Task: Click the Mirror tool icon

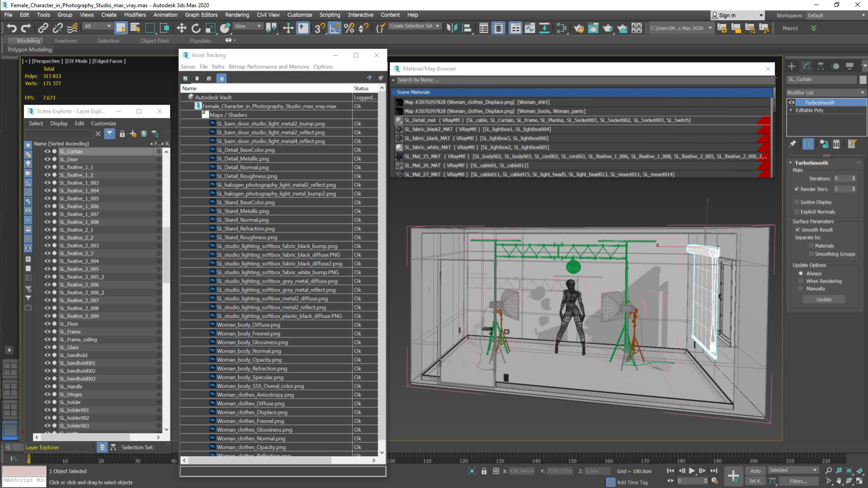Action: 452,28
